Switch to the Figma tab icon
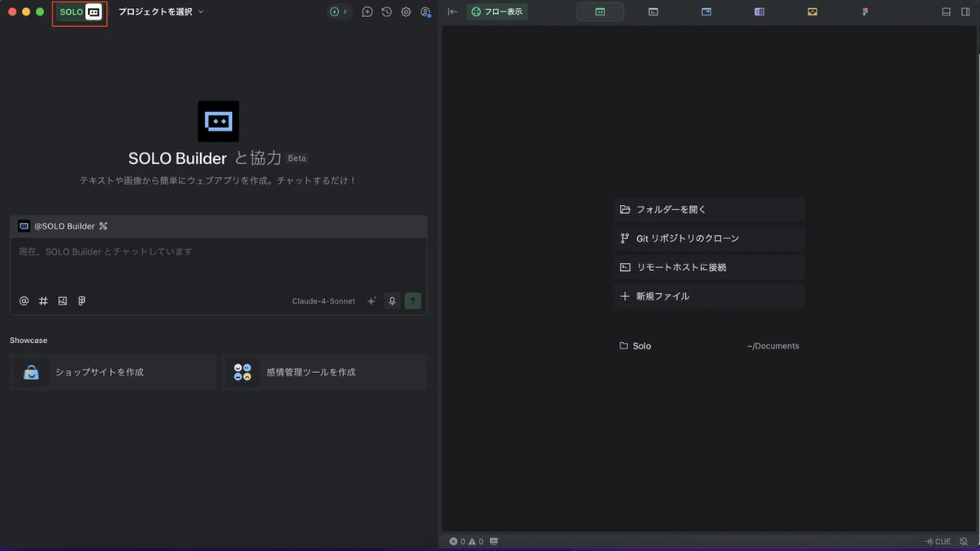The height and width of the screenshot is (551, 980). pyautogui.click(x=866, y=12)
